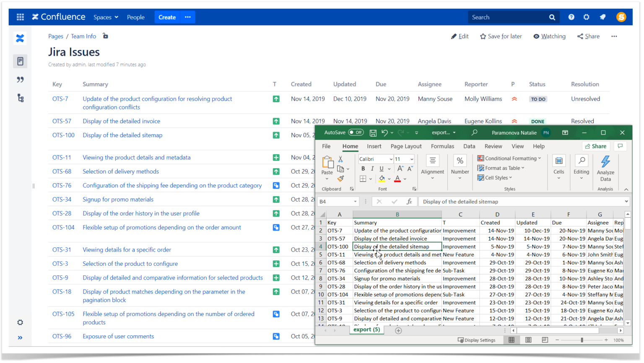Open the Pages panel from the Confluence sidebar
This screenshot has width=644, height=363.
click(20, 61)
